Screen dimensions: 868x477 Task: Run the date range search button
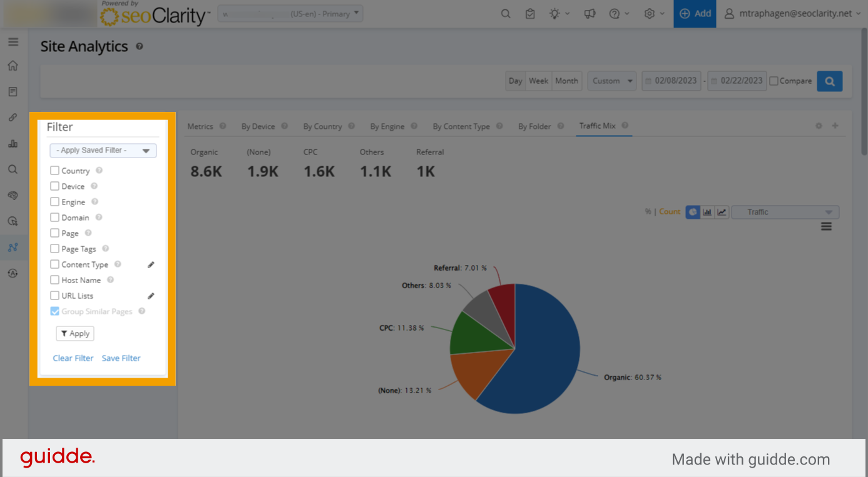[830, 81]
